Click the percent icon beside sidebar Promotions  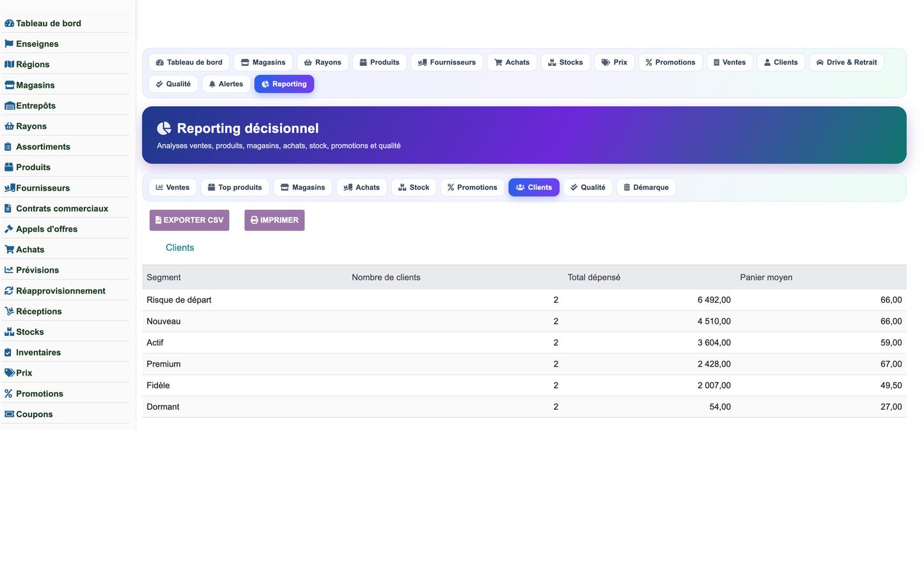8,393
